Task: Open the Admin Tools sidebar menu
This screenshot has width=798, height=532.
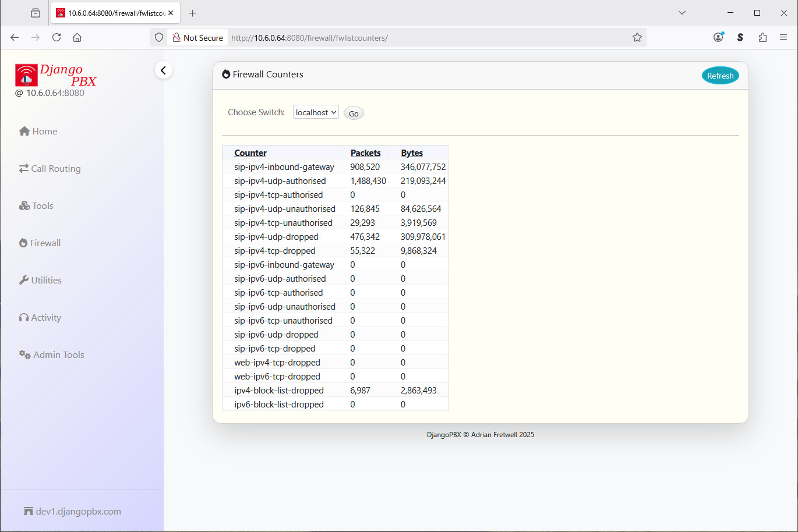Action: [x=52, y=355]
